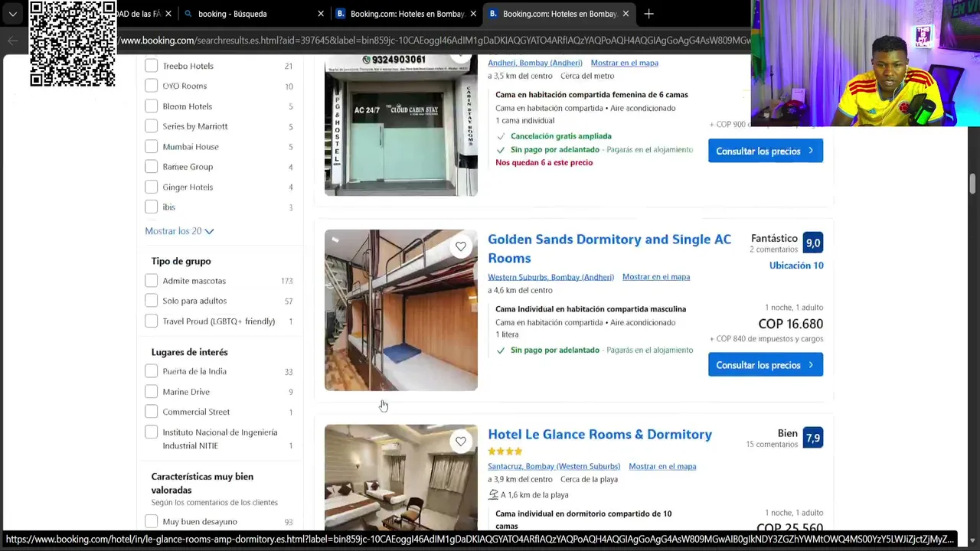Open the Cloud Cabin Stay storefront photo

[401, 126]
